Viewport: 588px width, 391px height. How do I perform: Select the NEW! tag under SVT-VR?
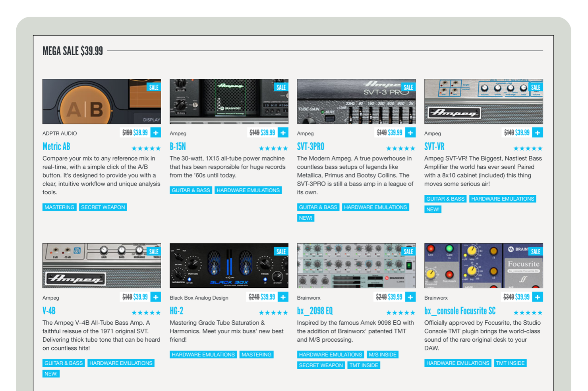(433, 209)
